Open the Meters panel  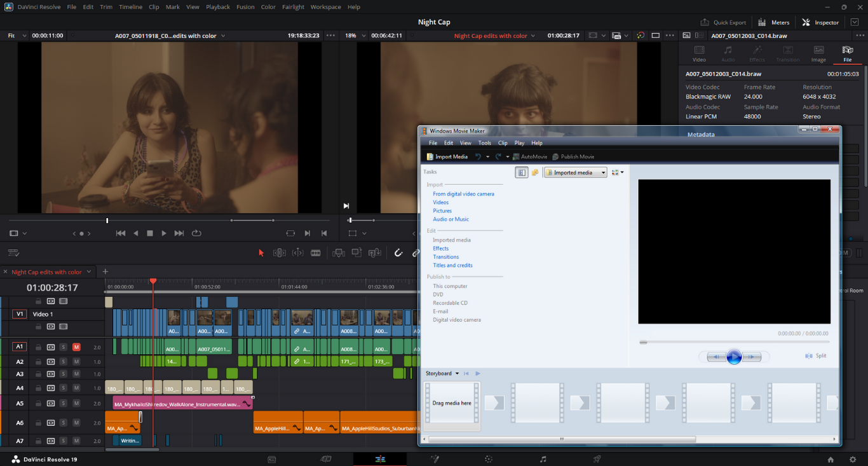773,22
